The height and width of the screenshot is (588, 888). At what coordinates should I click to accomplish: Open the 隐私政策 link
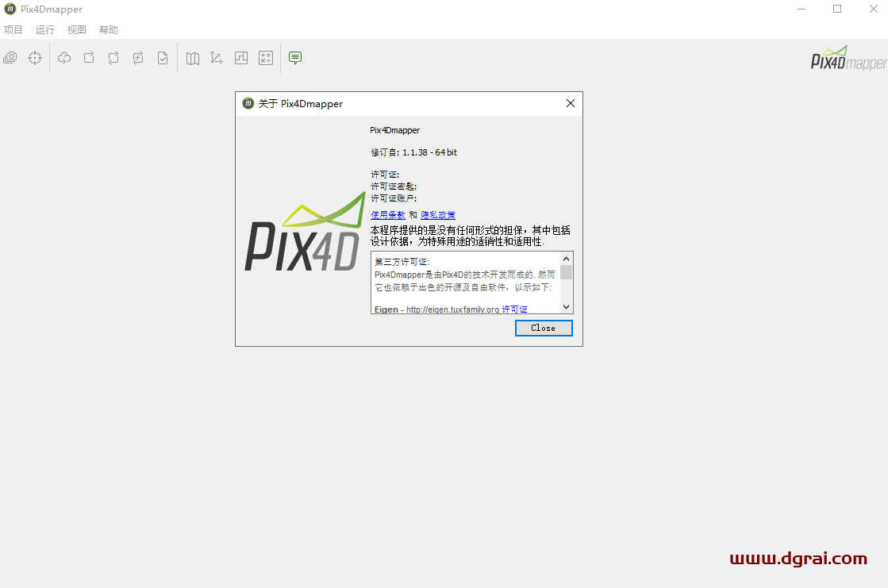[x=438, y=215]
